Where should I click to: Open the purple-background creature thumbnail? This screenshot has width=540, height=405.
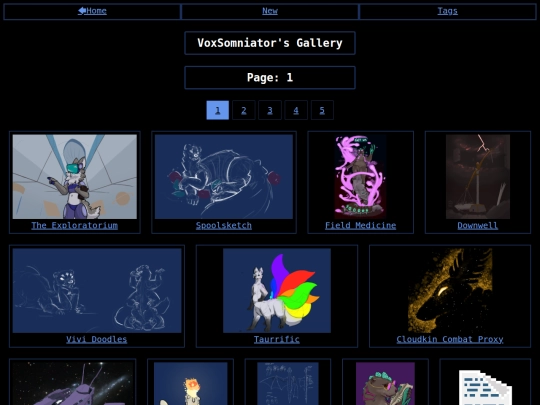point(385,383)
